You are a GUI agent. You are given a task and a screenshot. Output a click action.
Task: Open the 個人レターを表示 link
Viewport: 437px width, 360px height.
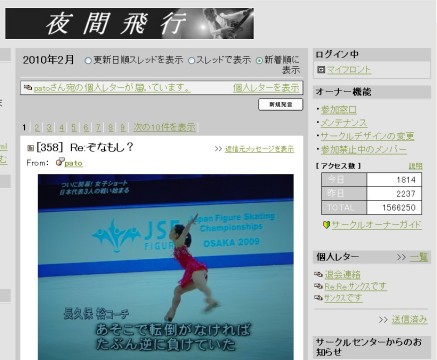(x=266, y=88)
